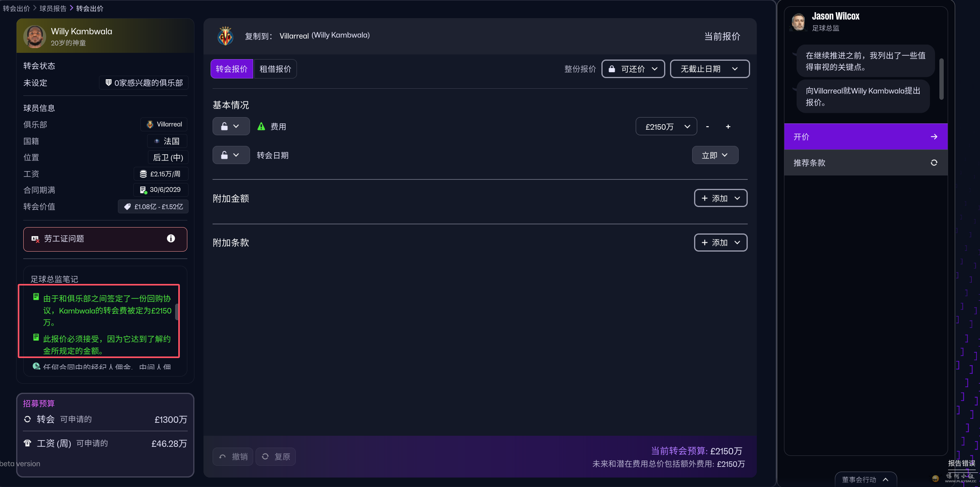Viewport: 980px width, 487px height.
Task: Click the 撤销 undo button
Action: tap(233, 457)
